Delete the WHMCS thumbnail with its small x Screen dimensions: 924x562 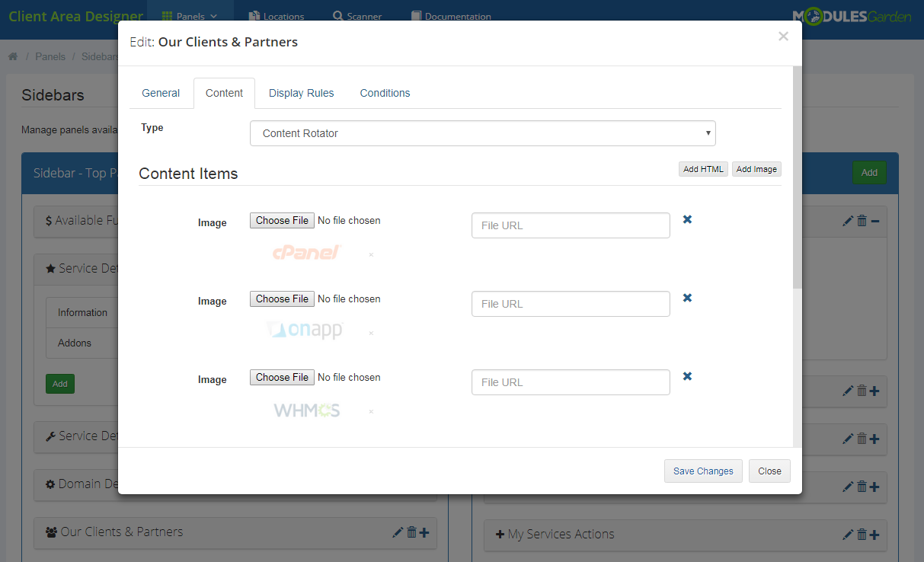[x=371, y=411]
